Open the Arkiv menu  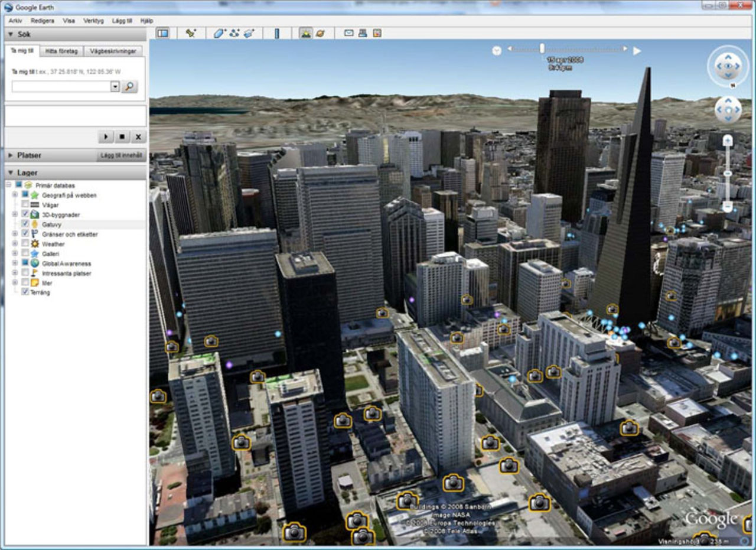(15, 20)
